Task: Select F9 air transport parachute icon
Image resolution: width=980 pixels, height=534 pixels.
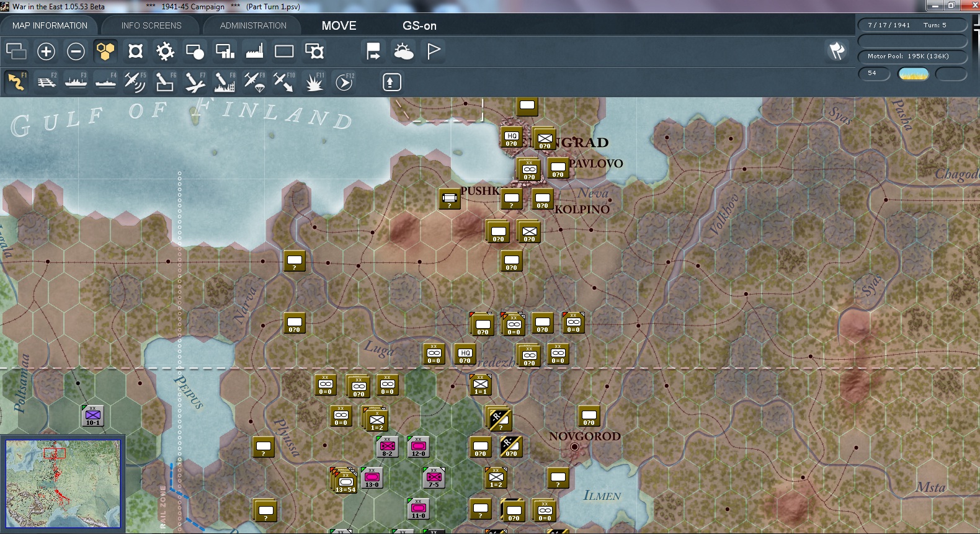Action: (255, 82)
